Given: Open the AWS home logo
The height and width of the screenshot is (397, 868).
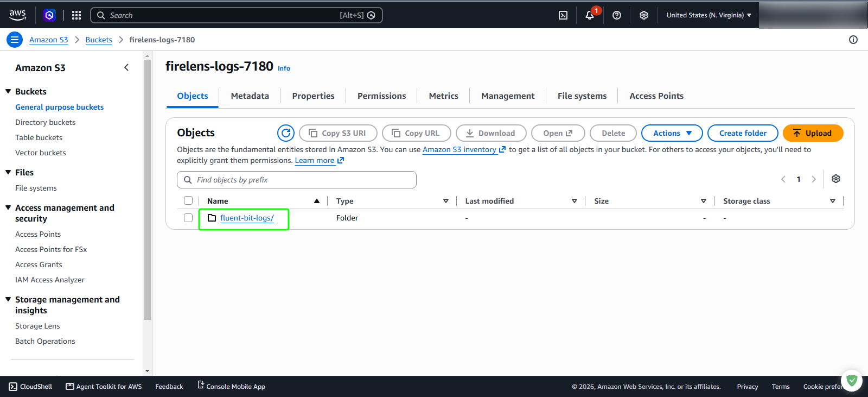Looking at the screenshot, I should tap(18, 15).
